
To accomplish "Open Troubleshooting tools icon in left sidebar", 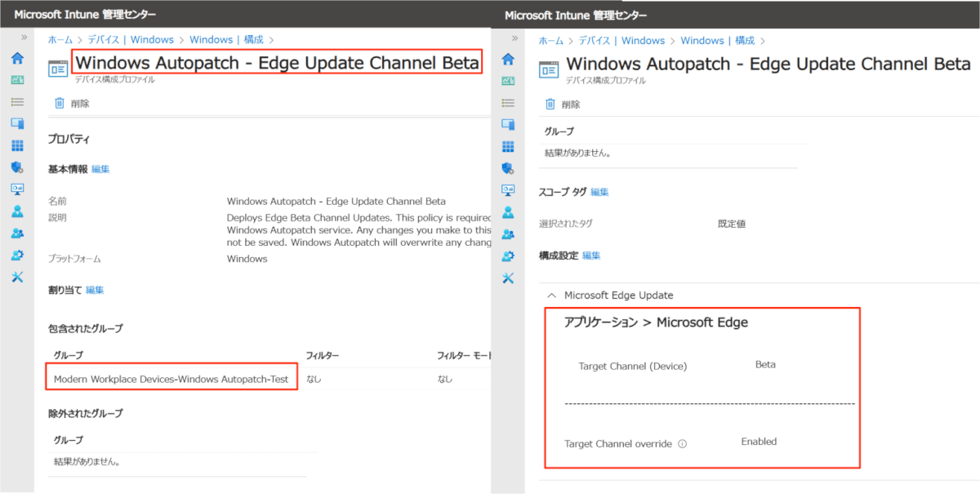I will tap(17, 278).
